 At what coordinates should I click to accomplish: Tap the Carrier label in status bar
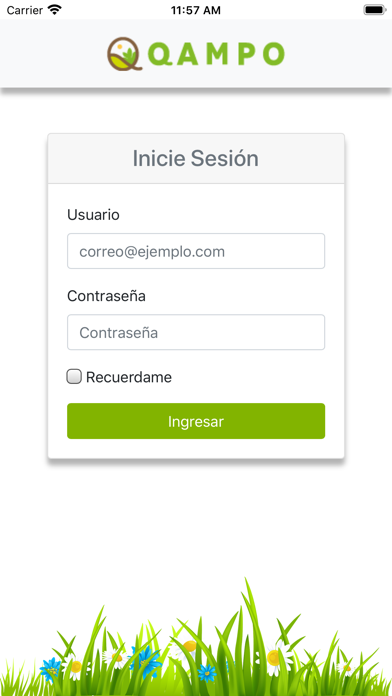25,10
